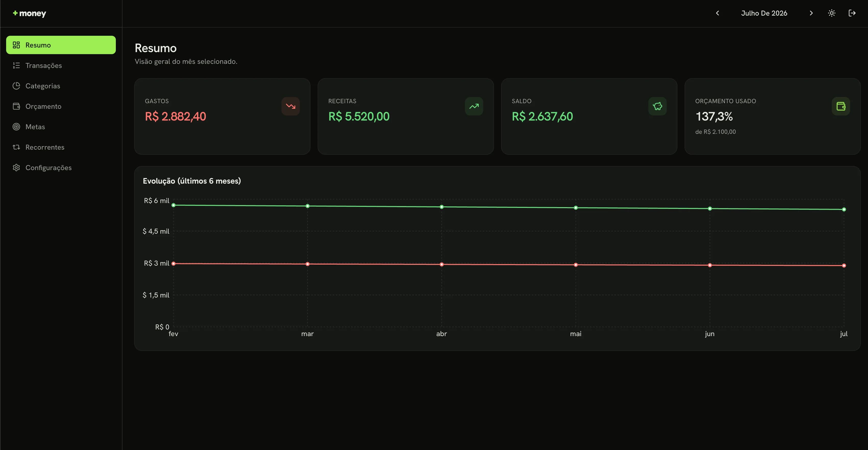Click the green income point for jun
The image size is (868, 450).
[710, 208]
